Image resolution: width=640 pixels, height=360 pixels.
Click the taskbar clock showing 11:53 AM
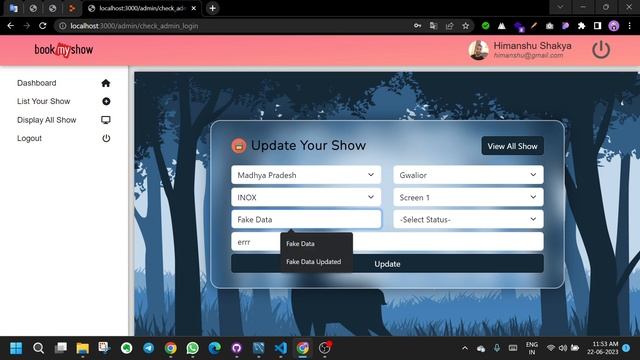point(602,348)
